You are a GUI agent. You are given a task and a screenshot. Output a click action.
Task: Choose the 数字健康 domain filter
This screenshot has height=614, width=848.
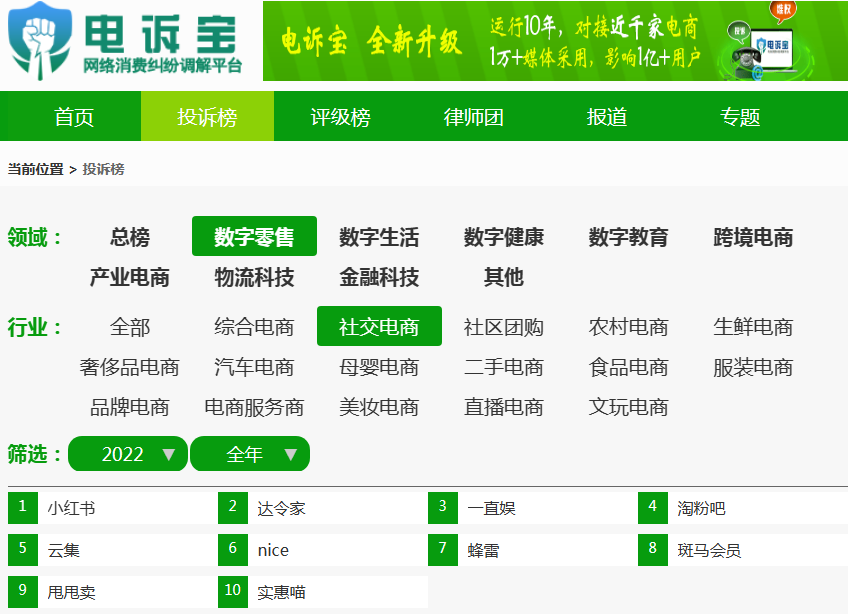pyautogui.click(x=504, y=236)
